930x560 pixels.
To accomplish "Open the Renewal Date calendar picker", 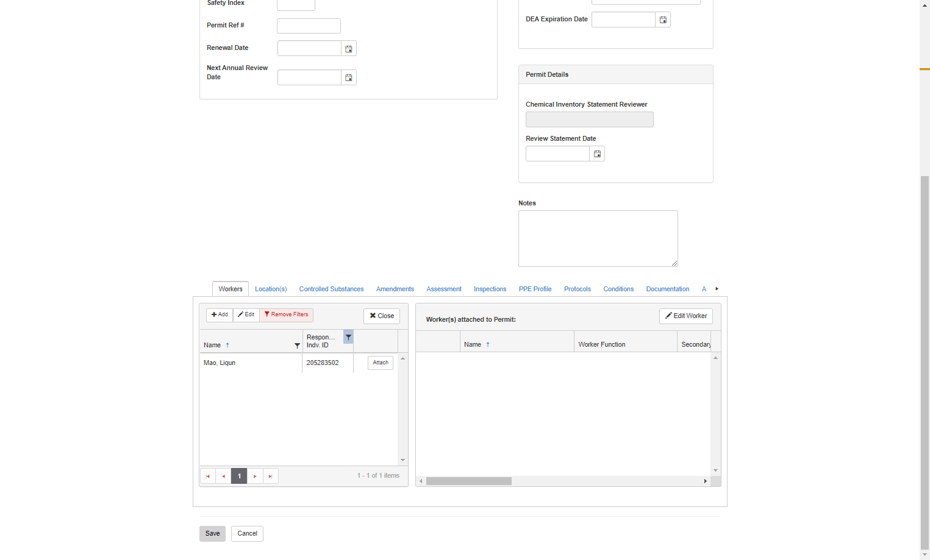I will pyautogui.click(x=349, y=48).
